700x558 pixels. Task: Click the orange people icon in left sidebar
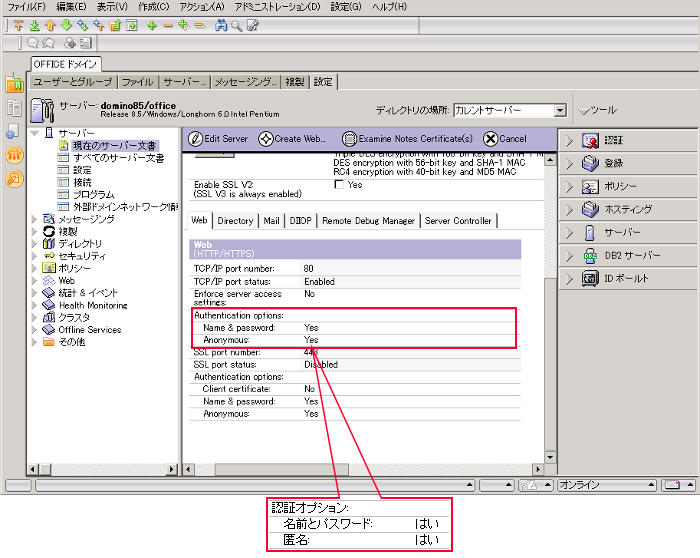[14, 155]
